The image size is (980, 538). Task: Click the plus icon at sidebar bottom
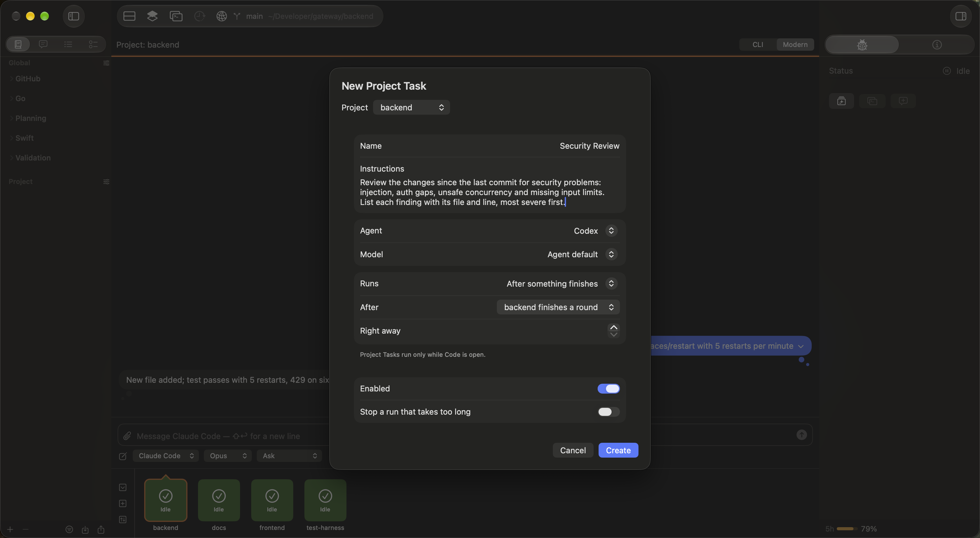point(10,529)
